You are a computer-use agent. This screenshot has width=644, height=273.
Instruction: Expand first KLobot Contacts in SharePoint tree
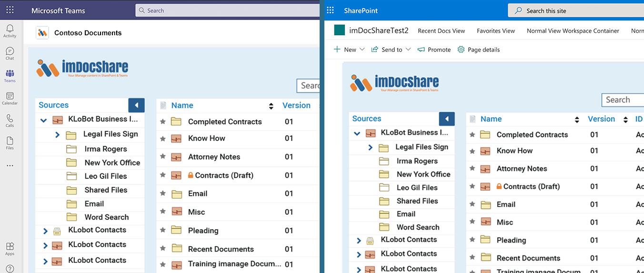pyautogui.click(x=359, y=241)
